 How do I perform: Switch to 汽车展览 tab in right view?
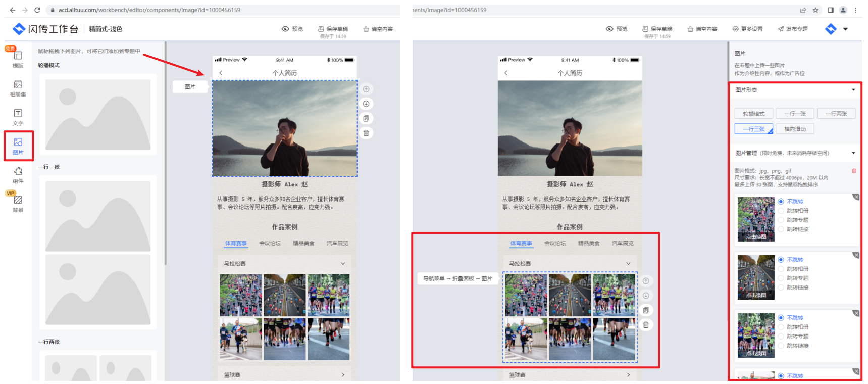point(623,244)
